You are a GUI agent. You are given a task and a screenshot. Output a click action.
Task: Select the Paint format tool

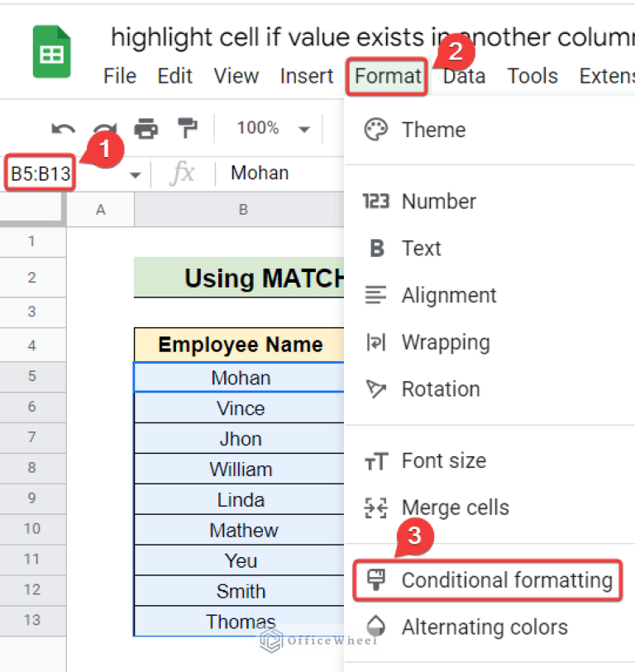(187, 128)
